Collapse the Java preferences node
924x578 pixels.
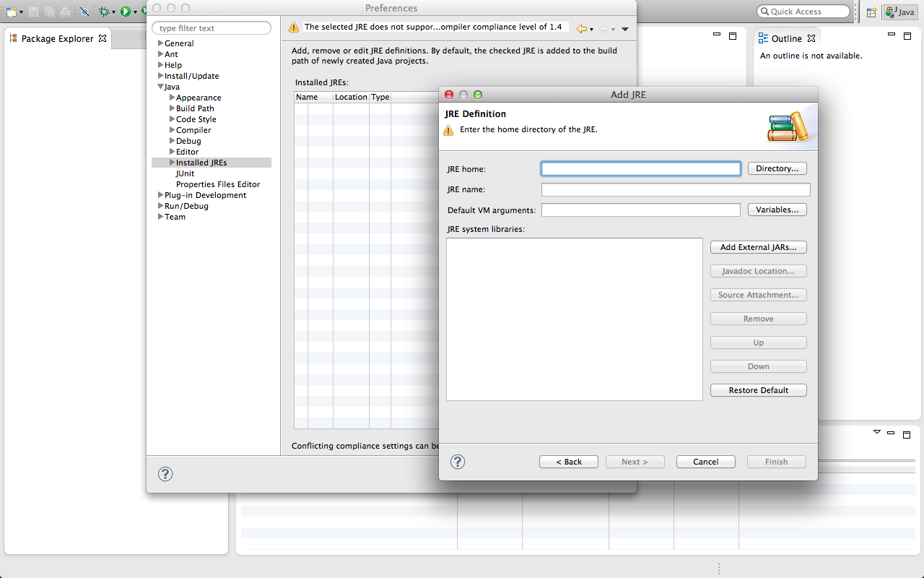161,87
